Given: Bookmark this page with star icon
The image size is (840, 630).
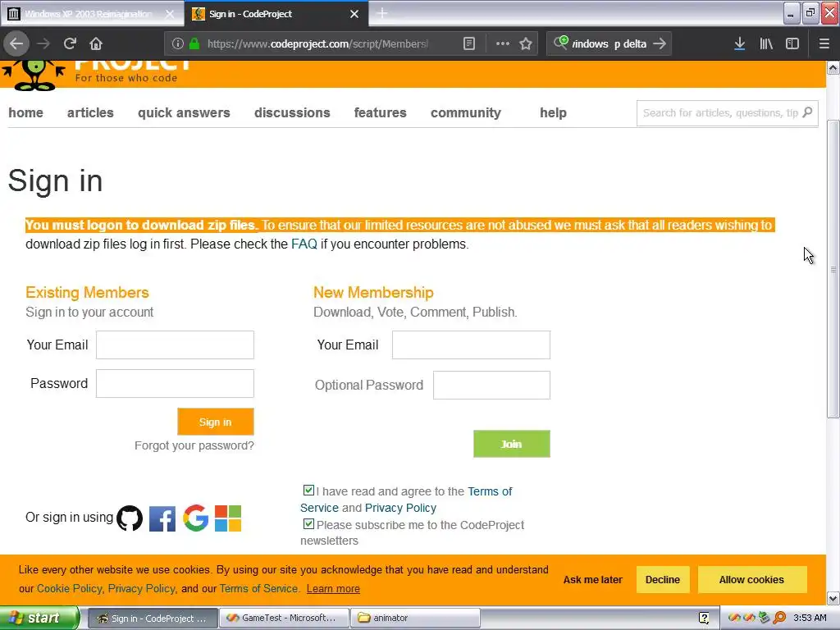Looking at the screenshot, I should tap(526, 43).
